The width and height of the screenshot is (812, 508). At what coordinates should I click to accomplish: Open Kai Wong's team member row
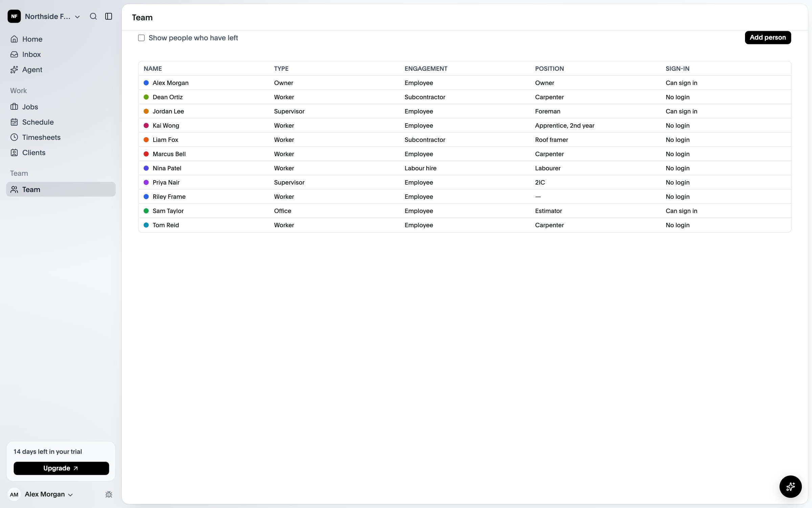(465, 125)
